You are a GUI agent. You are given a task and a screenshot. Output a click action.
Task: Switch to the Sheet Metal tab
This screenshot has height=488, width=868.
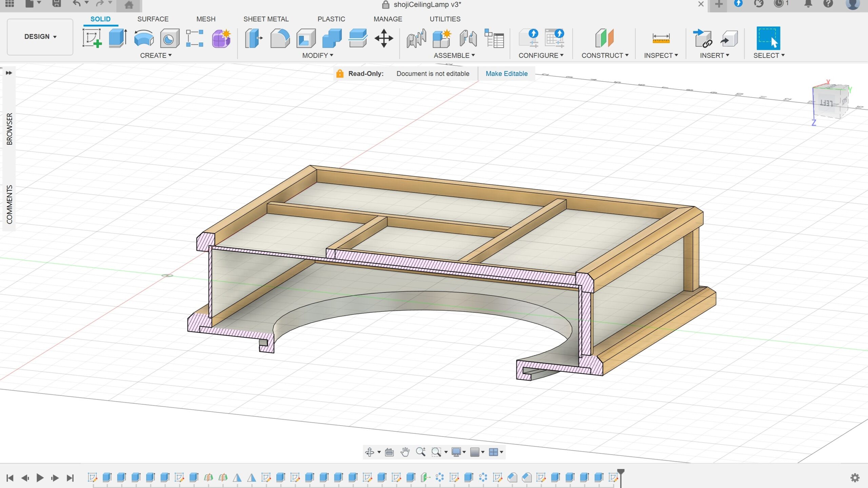pos(266,19)
